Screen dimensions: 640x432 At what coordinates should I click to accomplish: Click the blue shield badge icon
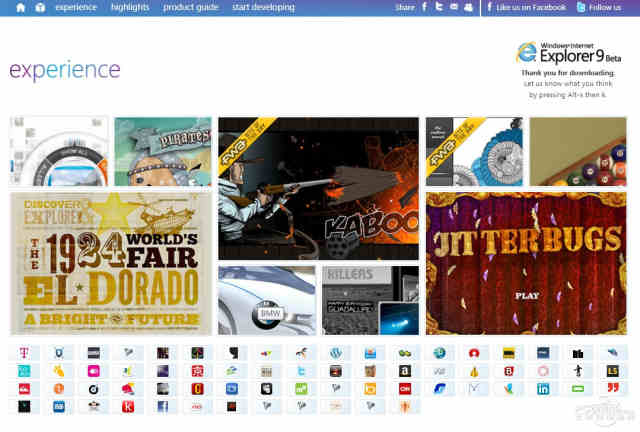(59, 353)
